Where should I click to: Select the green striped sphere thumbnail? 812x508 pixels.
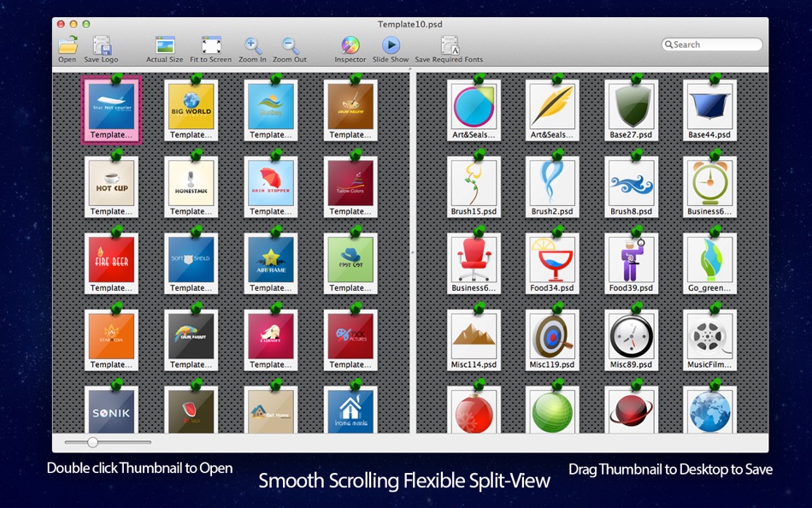click(x=552, y=411)
